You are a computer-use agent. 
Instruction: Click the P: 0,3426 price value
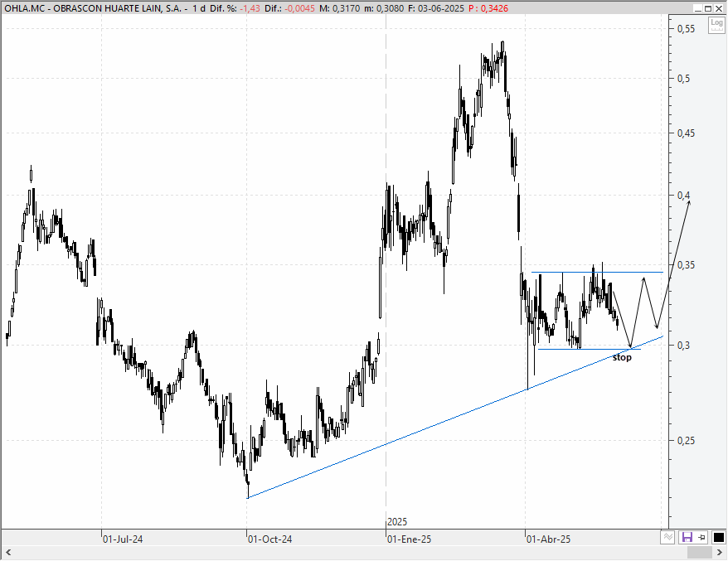(x=488, y=8)
